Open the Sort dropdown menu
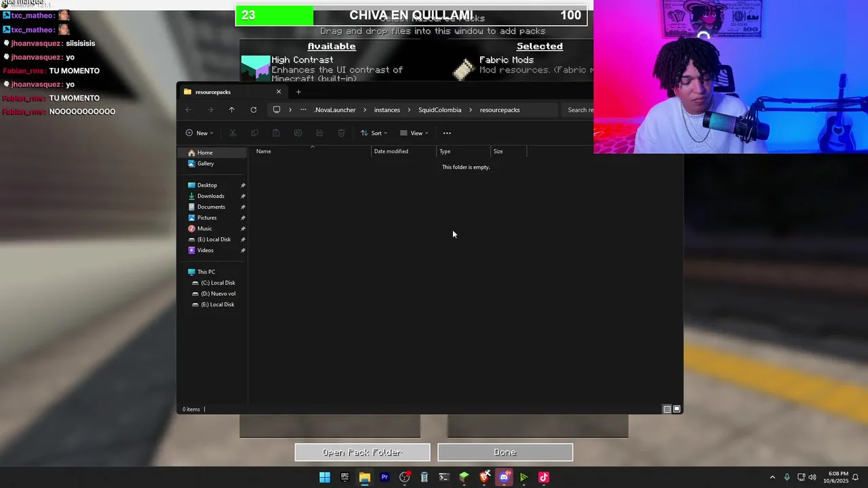The image size is (868, 488). 374,133
